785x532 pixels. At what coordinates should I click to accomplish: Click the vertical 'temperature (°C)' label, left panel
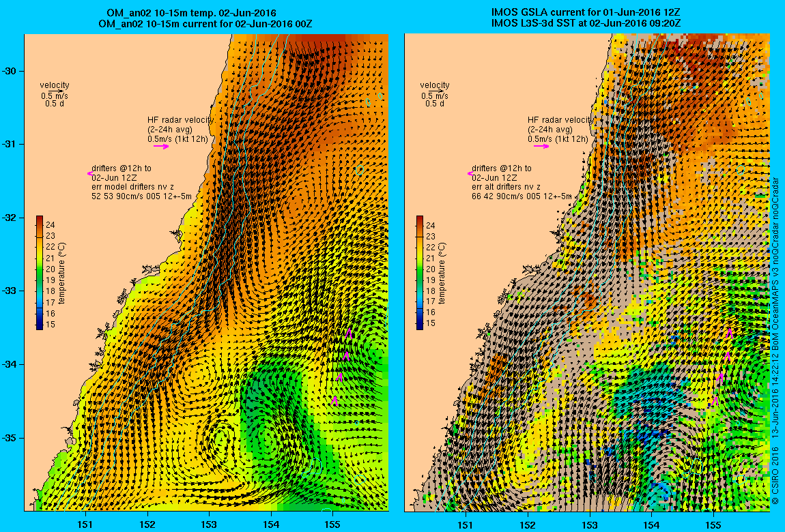[x=61, y=274]
